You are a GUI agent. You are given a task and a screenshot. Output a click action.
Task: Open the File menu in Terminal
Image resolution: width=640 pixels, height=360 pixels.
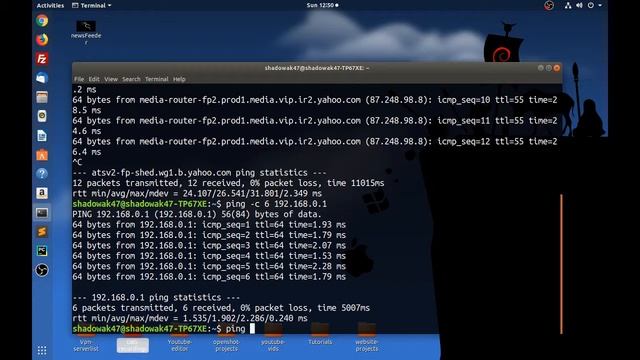[79, 79]
